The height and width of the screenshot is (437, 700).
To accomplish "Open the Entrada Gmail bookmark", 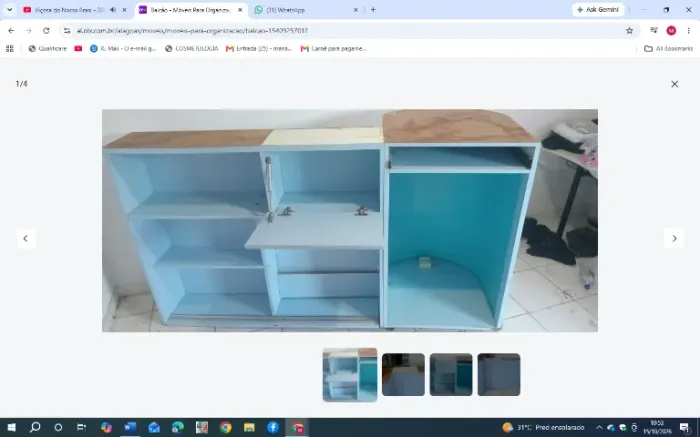I will [259, 49].
